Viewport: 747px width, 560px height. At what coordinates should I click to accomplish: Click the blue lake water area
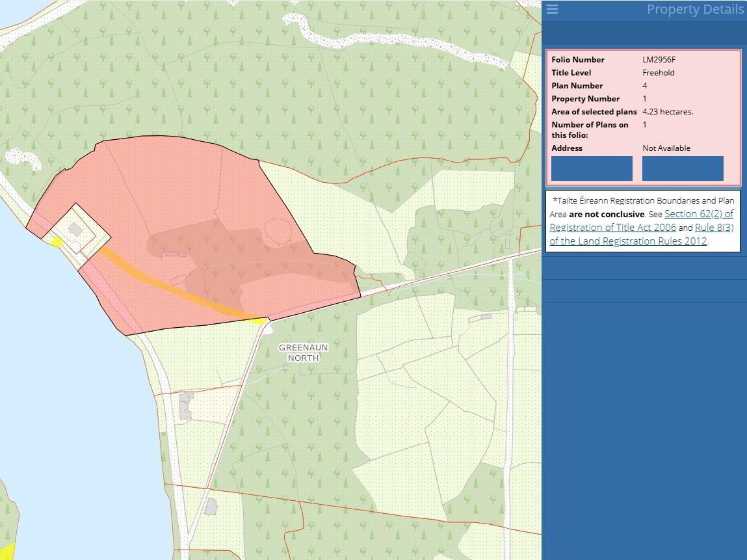pyautogui.click(x=65, y=390)
